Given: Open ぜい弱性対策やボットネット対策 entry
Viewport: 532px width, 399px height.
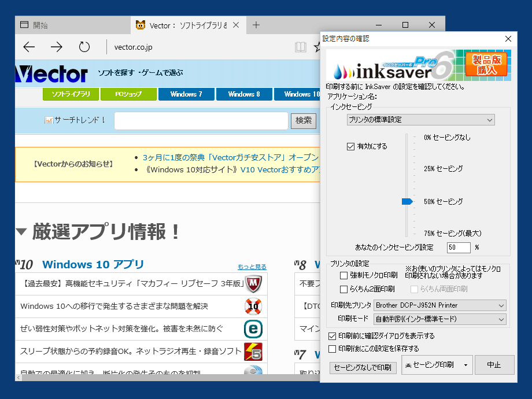Looking at the screenshot, I should [x=122, y=329].
